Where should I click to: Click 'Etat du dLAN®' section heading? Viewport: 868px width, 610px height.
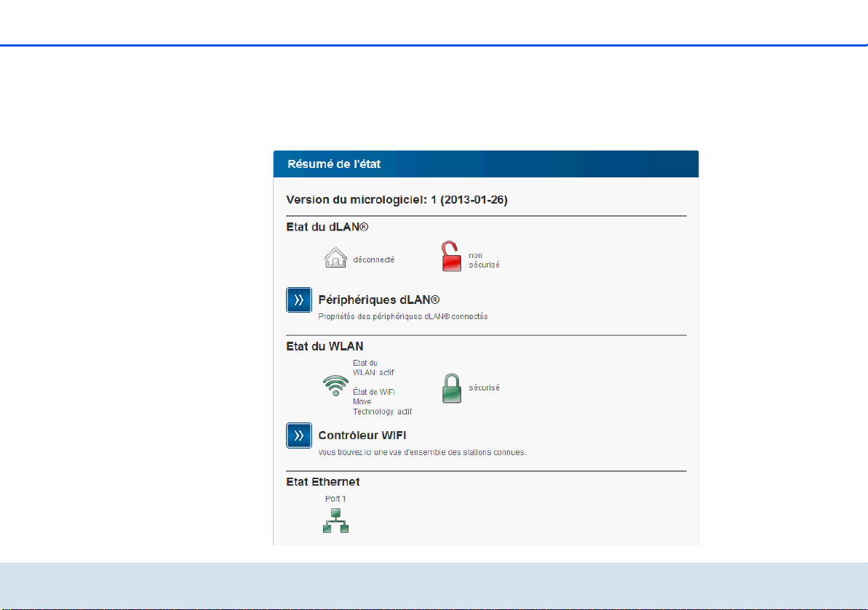point(327,227)
